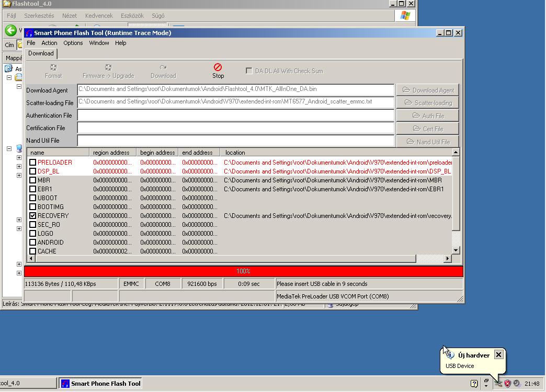The width and height of the screenshot is (546, 392).
Task: Click the red 100% progress bar
Action: click(x=243, y=271)
